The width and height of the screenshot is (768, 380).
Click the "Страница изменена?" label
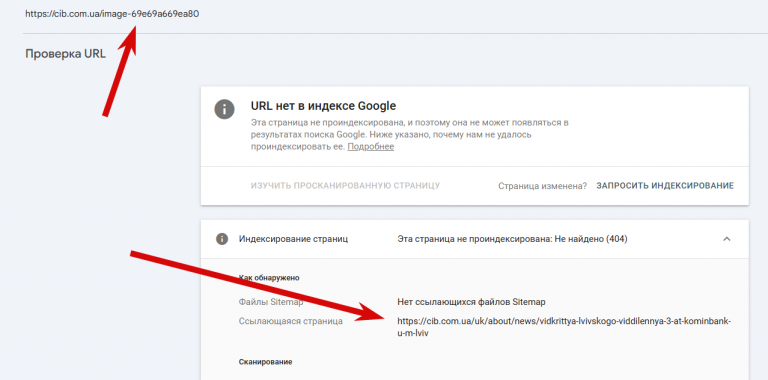543,186
